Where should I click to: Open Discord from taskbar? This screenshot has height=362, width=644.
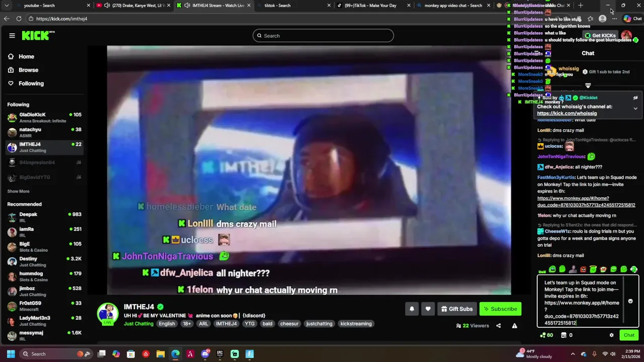tap(205, 354)
